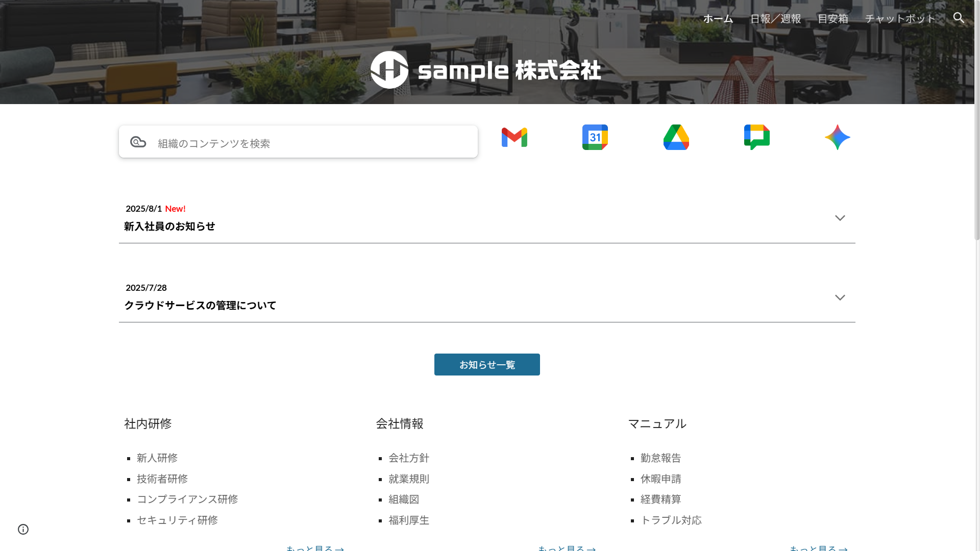980x551 pixels.
Task: Click the 2025/7/28 date text
Action: pos(146,288)
